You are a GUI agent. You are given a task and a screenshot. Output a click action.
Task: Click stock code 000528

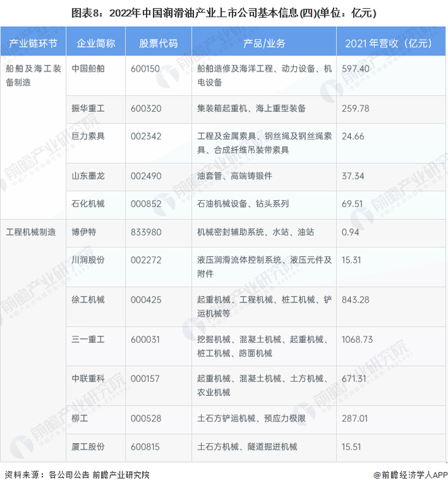[x=146, y=418]
